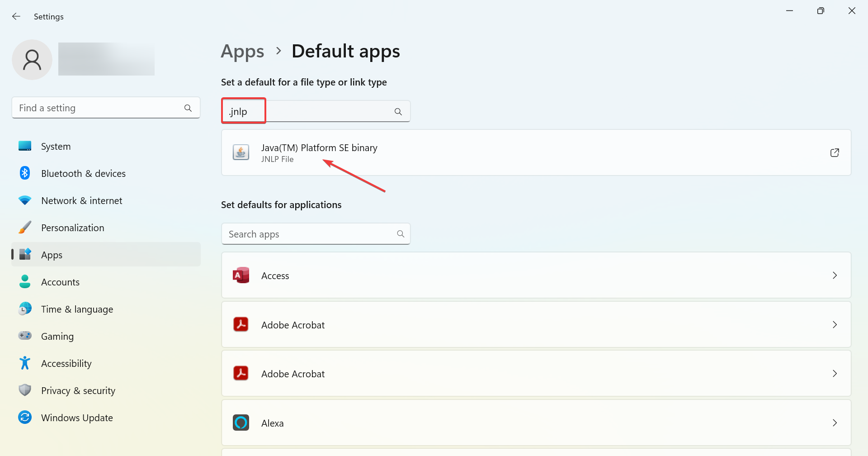The height and width of the screenshot is (456, 868).
Task: Open Network & internet settings
Action: (106, 200)
